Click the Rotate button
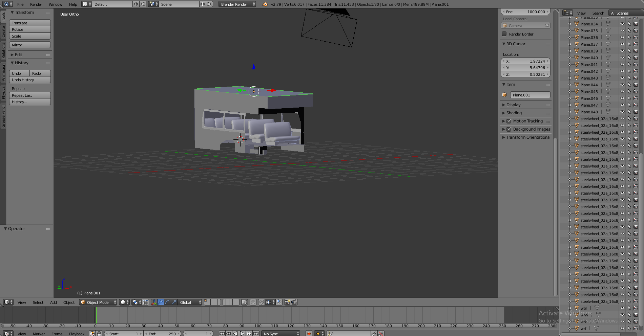The width and height of the screenshot is (644, 336). pyautogui.click(x=30, y=29)
